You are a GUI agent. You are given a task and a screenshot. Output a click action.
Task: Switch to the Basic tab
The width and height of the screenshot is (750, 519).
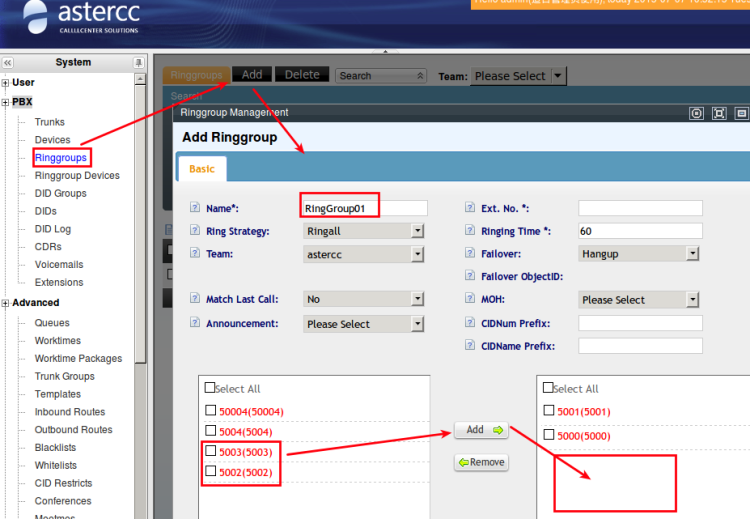201,169
